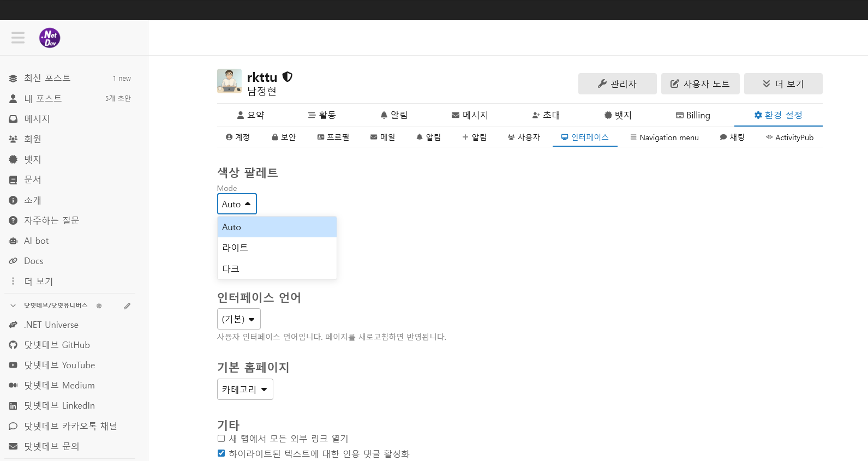The width and height of the screenshot is (868, 461).
Task: Open the plus-icon 알림 preferences sub-tab
Action: 475,137
